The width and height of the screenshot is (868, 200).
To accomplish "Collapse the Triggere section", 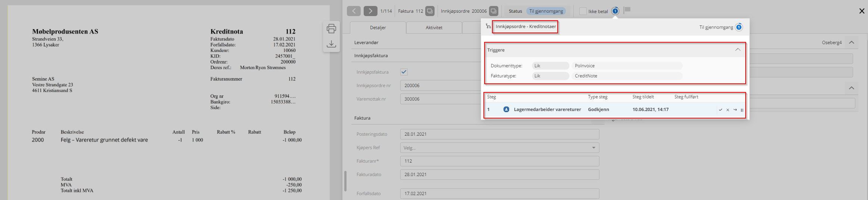I will click(737, 50).
